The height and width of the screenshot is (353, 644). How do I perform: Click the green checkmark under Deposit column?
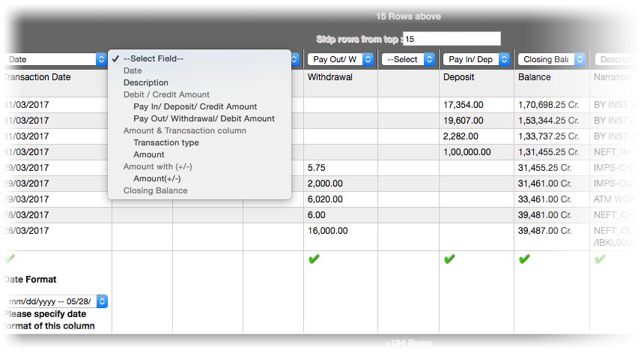pos(449,259)
